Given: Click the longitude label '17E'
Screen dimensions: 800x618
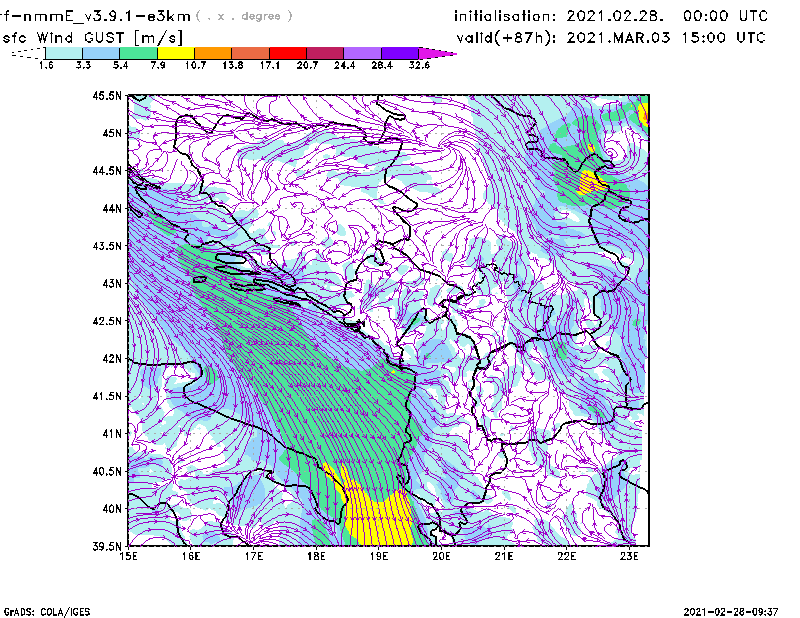Looking at the screenshot, I should 254,556.
